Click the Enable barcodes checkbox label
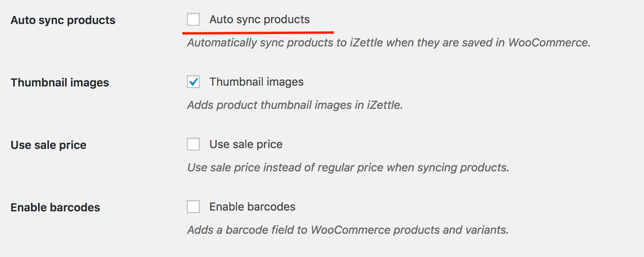Image resolution: width=644 pixels, height=257 pixels. [252, 207]
